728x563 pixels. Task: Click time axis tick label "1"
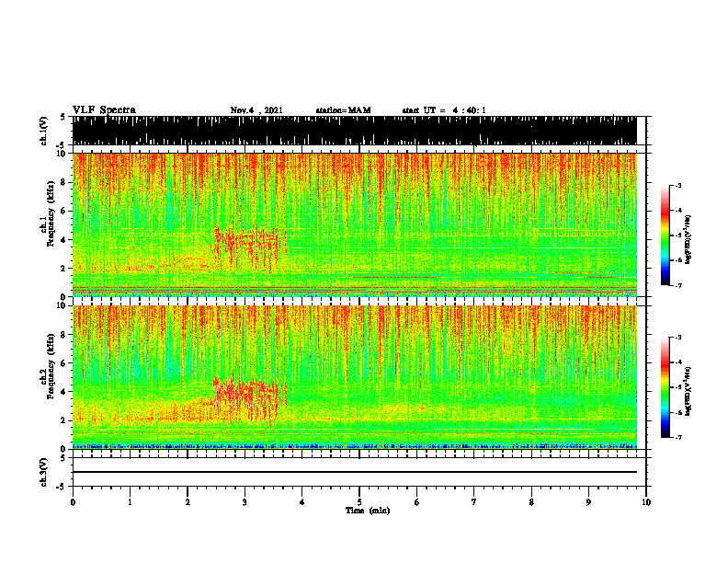tap(130, 502)
